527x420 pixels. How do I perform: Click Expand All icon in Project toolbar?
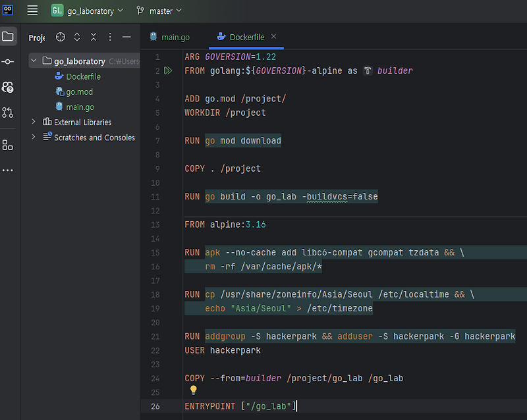click(x=76, y=37)
